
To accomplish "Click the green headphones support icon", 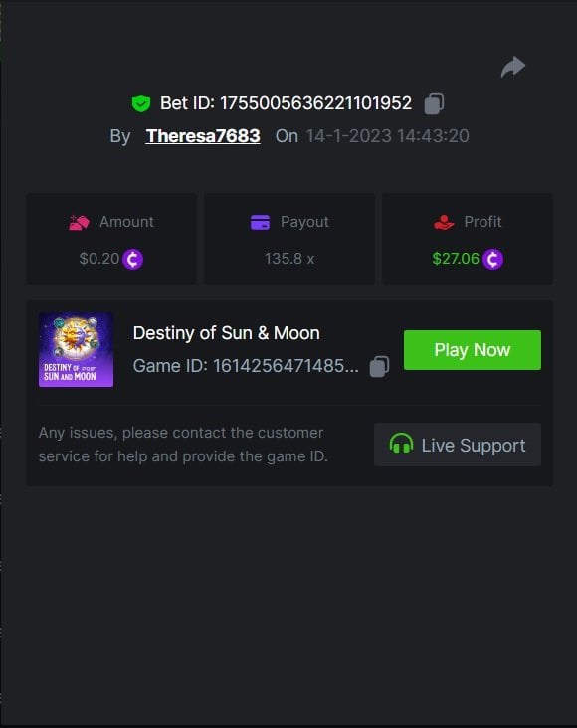I will [401, 444].
